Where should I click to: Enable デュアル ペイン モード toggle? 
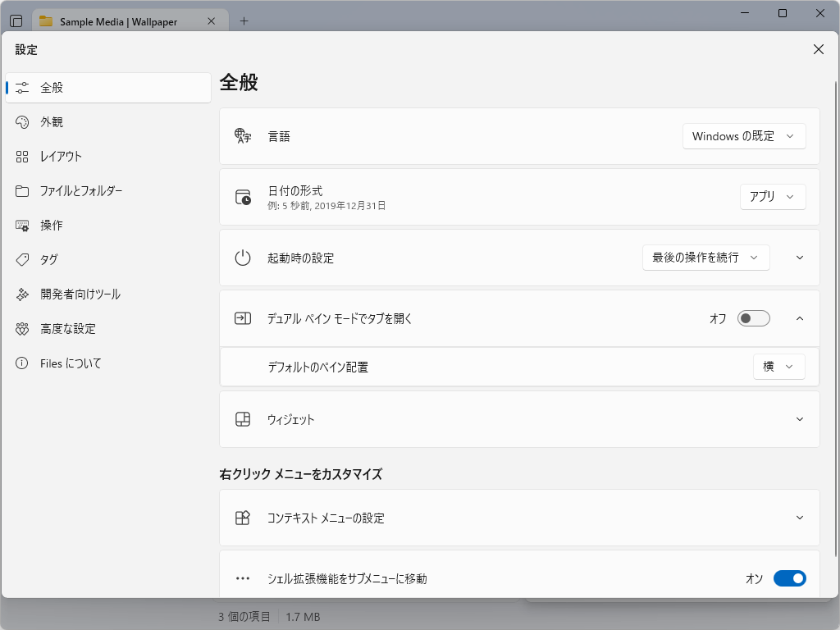pos(753,318)
